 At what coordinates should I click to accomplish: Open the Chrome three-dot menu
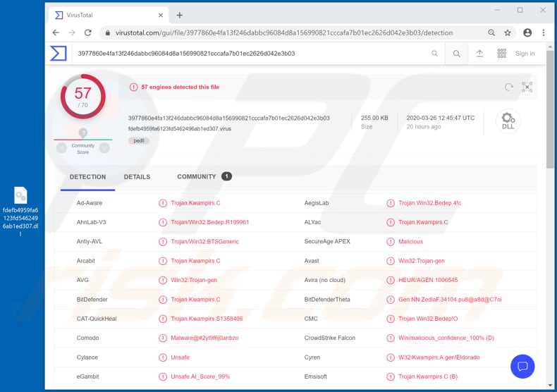(x=544, y=32)
